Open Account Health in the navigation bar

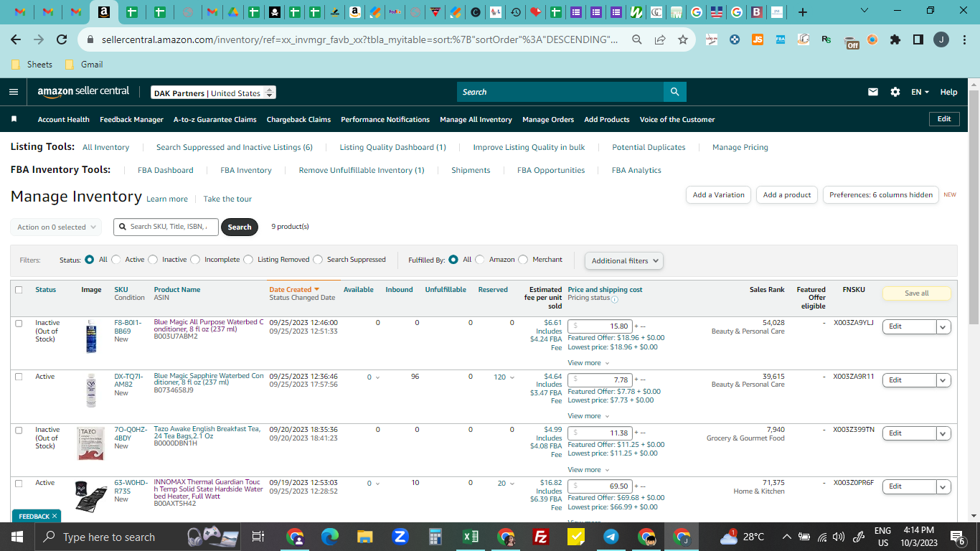click(x=64, y=119)
